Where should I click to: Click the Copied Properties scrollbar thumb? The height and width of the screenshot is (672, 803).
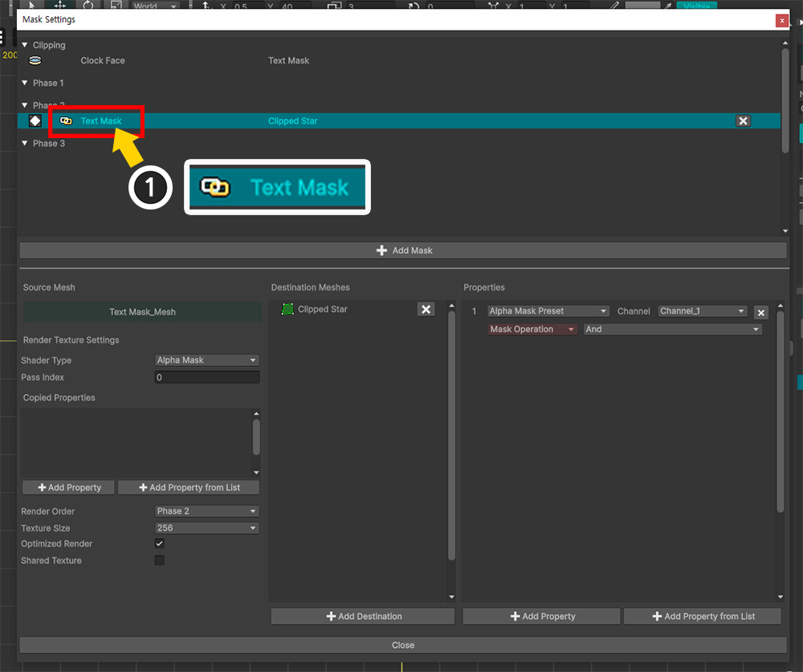click(x=256, y=438)
